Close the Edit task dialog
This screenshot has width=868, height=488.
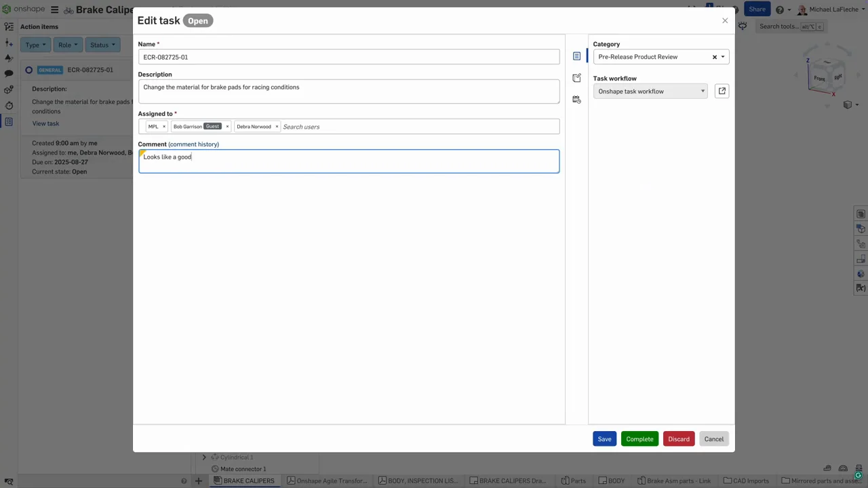[x=725, y=20]
